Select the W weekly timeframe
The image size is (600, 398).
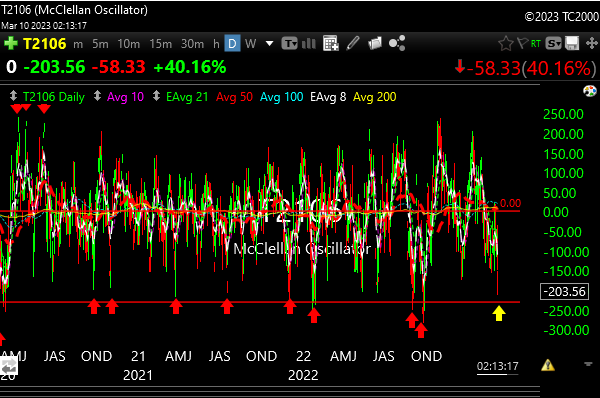pos(250,44)
